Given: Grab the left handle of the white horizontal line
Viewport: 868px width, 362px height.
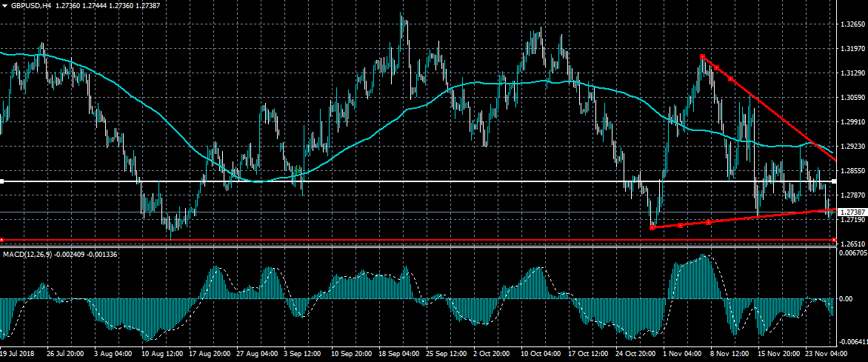Looking at the screenshot, I should [2, 181].
